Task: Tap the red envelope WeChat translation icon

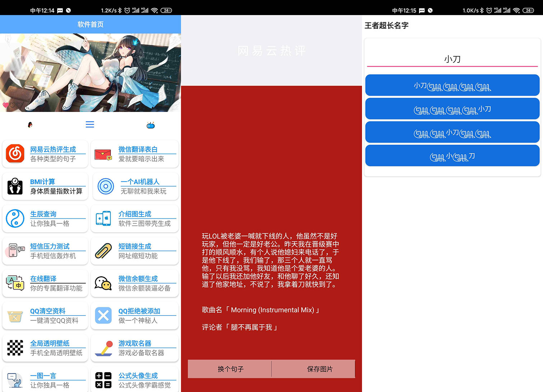Action: [103, 154]
